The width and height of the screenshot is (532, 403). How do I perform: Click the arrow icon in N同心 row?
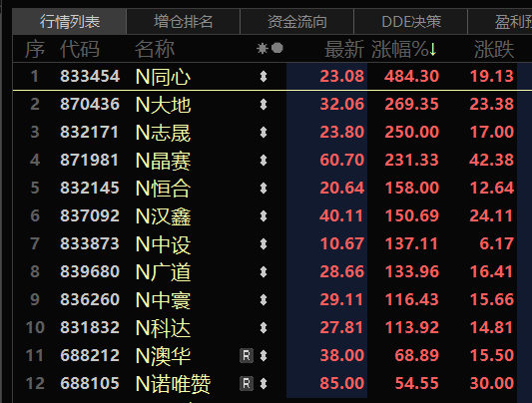pos(264,76)
